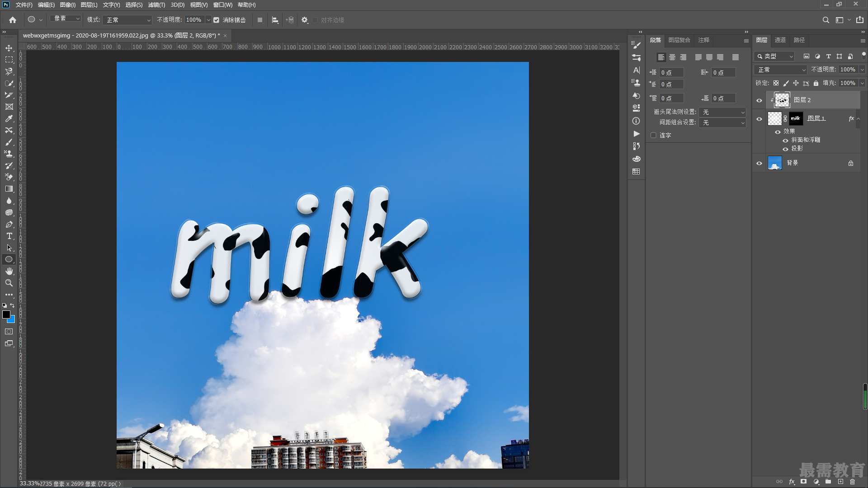Open layer blend mode 正常 dropdown
This screenshot has height=488, width=868.
pos(781,70)
